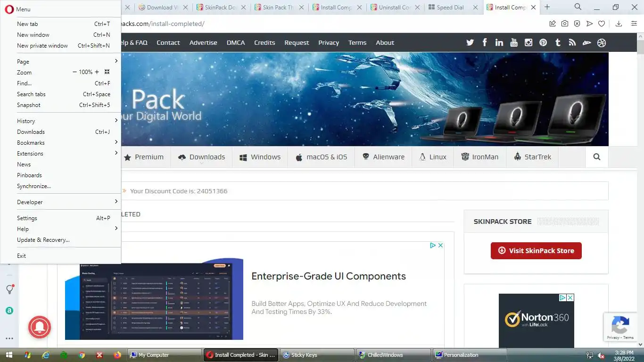Open the macOS & iOS nav item
644x362 pixels.
[321, 157]
